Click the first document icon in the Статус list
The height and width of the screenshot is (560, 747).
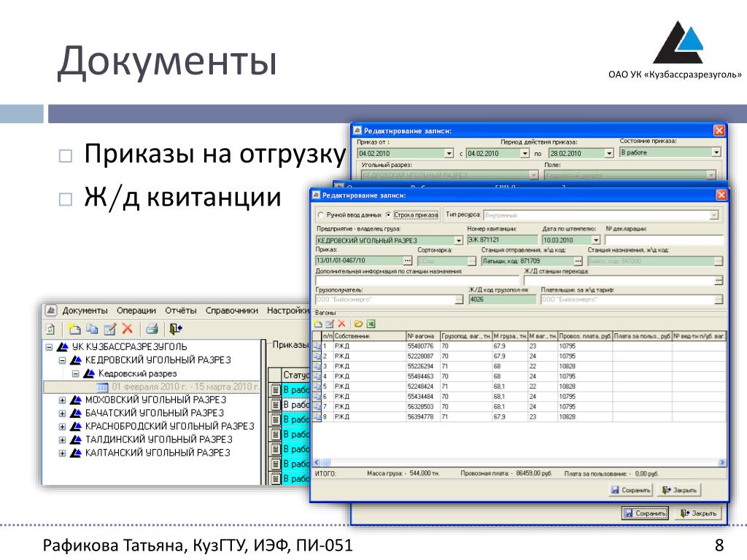coord(275,389)
